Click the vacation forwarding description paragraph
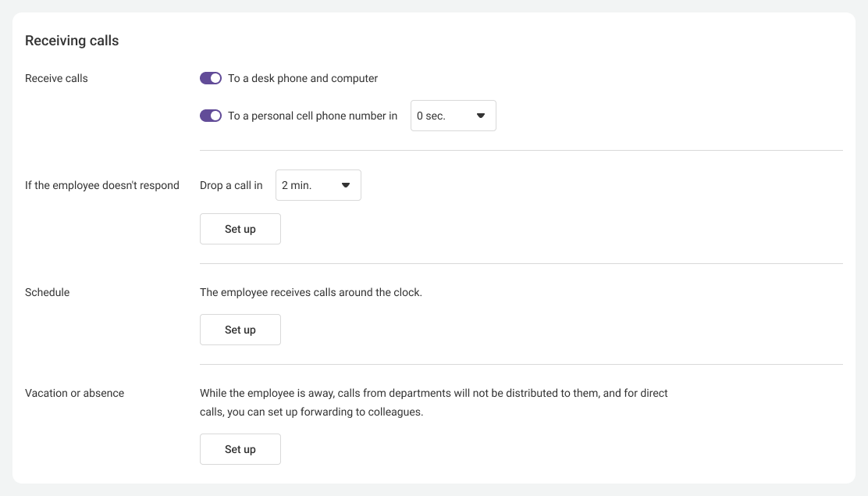Viewport: 868px width, 496px height. pos(433,402)
